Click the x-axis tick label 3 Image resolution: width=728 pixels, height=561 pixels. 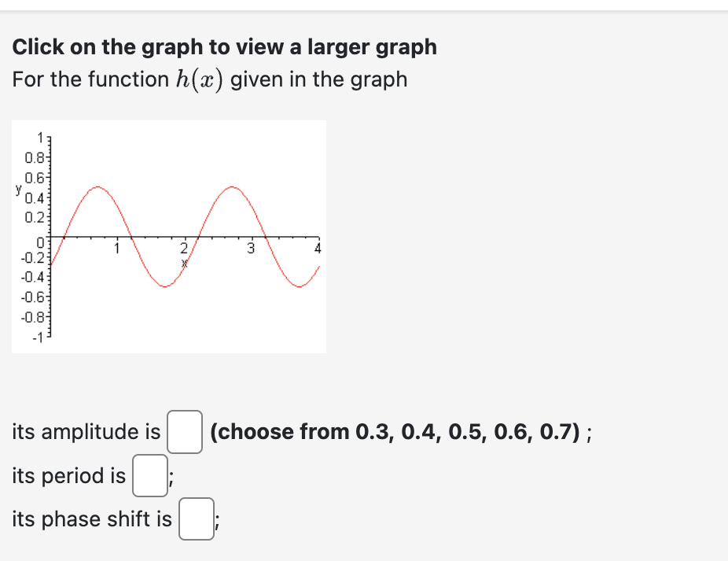[251, 249]
